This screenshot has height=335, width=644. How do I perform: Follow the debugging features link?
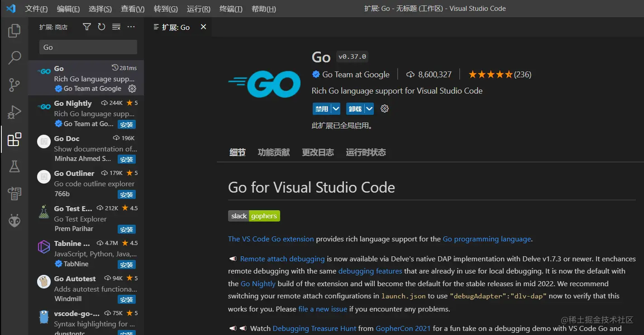click(370, 271)
